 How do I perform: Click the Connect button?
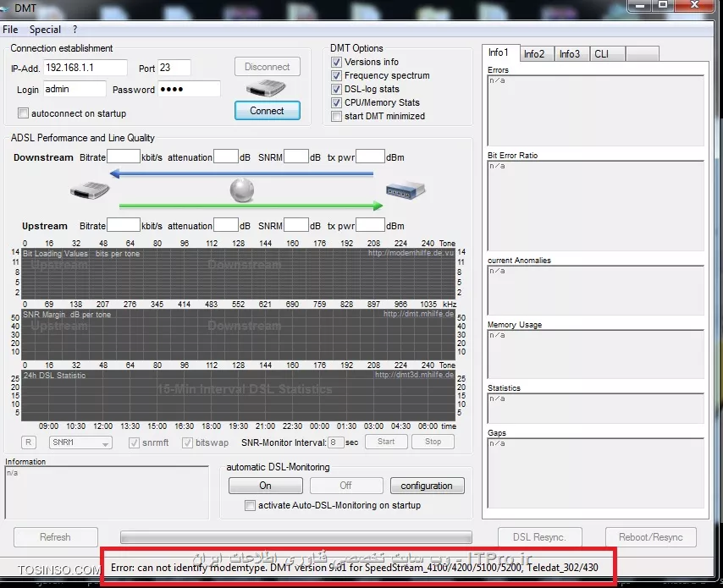click(268, 111)
